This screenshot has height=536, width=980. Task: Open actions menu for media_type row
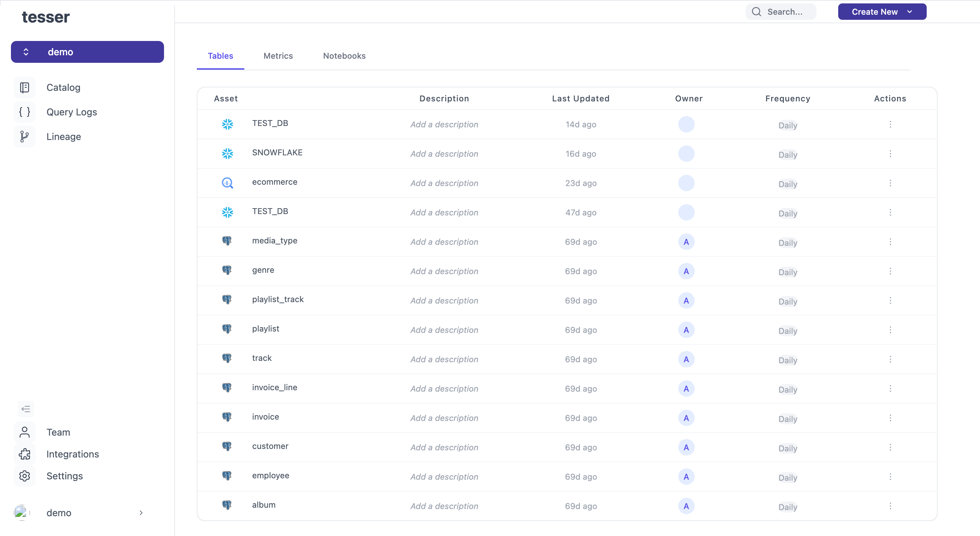tap(890, 242)
